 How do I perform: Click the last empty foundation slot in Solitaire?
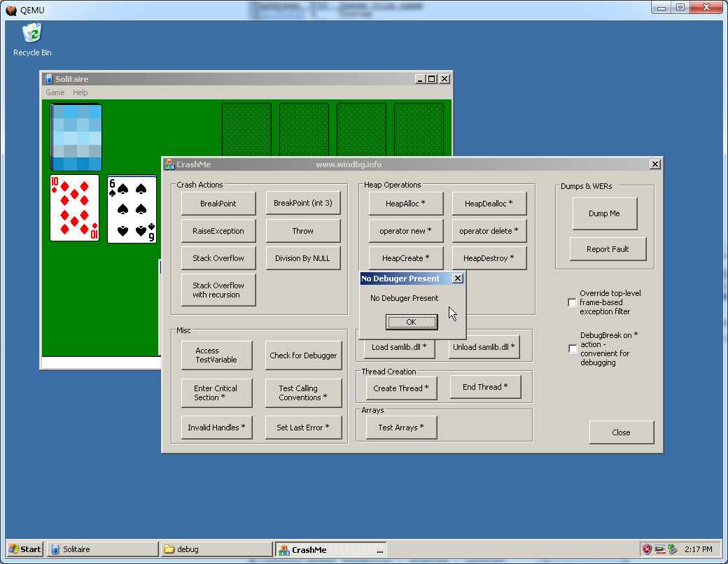(419, 129)
